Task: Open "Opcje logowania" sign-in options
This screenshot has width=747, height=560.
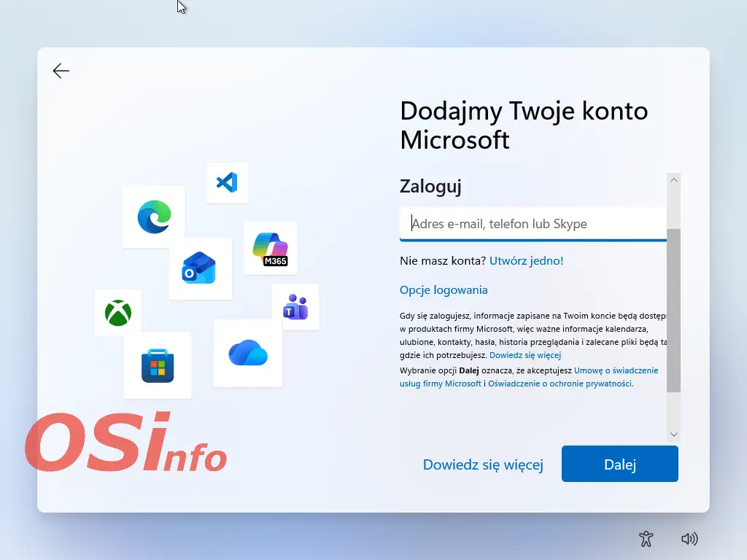Action: coord(444,289)
